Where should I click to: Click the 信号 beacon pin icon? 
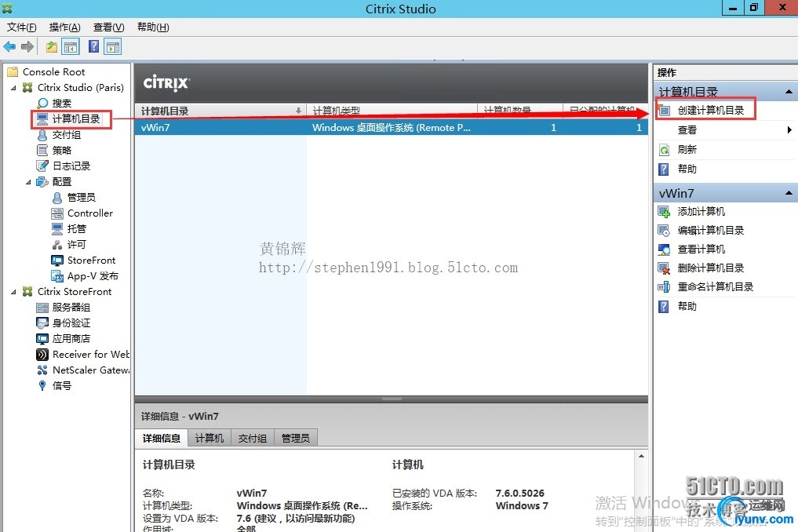point(42,386)
